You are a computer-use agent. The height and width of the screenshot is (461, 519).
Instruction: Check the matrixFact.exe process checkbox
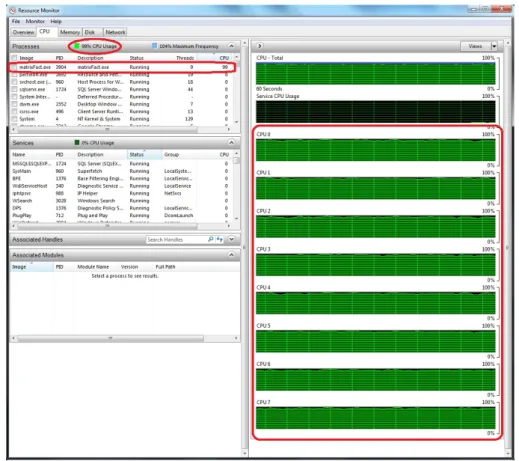[14, 67]
